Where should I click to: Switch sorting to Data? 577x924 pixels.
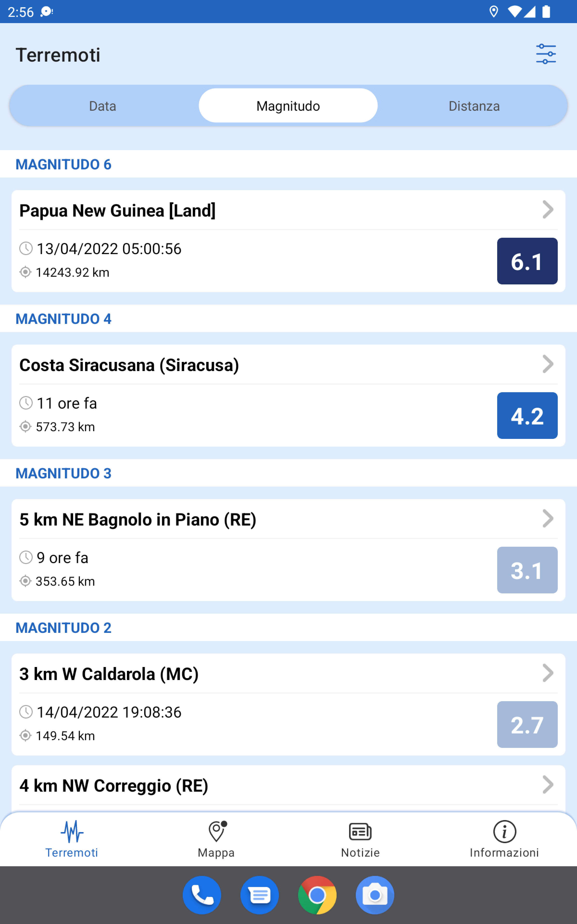103,106
